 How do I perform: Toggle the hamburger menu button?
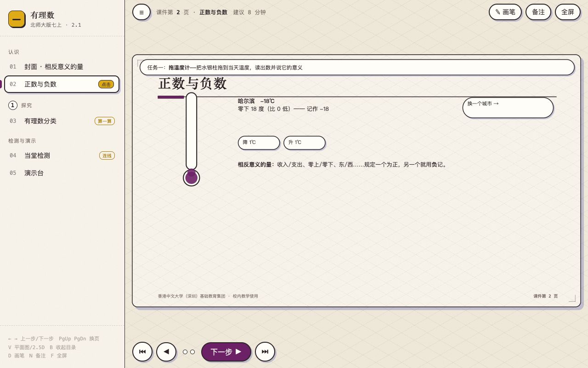[x=141, y=12]
